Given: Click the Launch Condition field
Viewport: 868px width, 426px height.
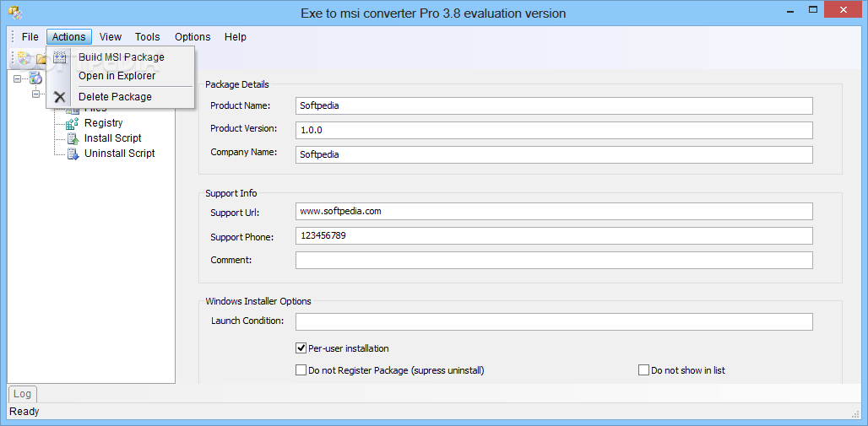Looking at the screenshot, I should tap(554, 321).
